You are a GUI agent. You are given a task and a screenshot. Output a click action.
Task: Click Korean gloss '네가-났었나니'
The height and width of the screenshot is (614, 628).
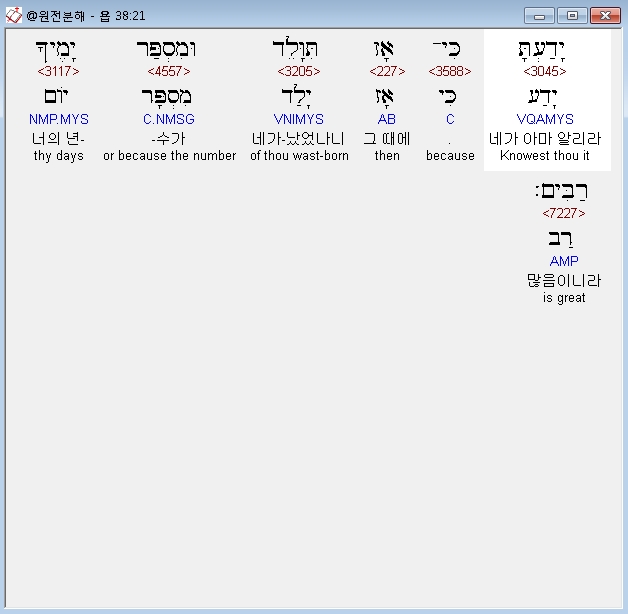[x=298, y=139]
